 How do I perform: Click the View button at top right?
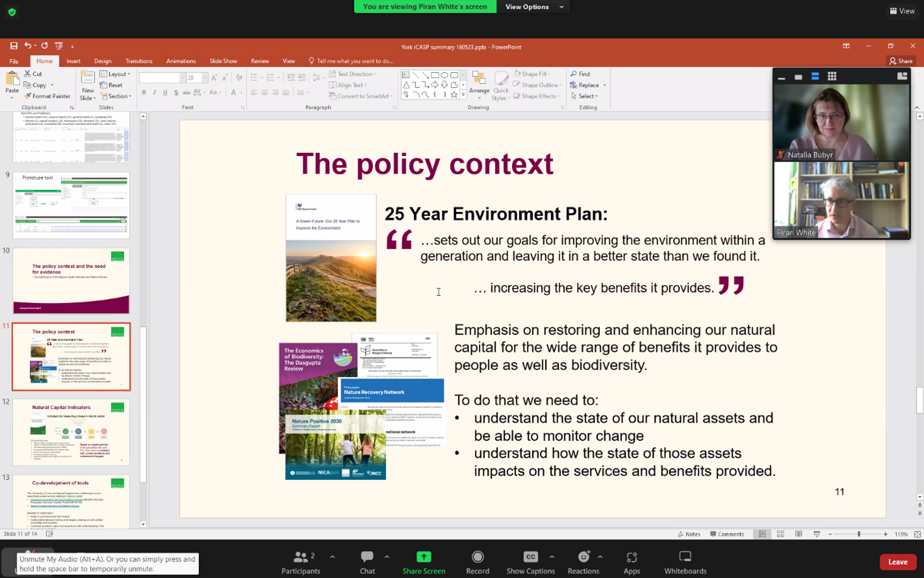[x=902, y=11]
